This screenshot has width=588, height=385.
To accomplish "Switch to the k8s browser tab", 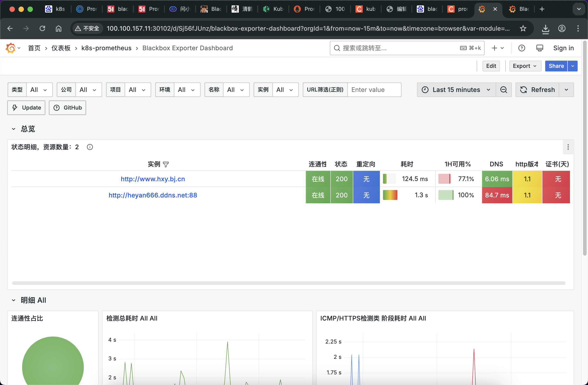I will click(x=55, y=9).
